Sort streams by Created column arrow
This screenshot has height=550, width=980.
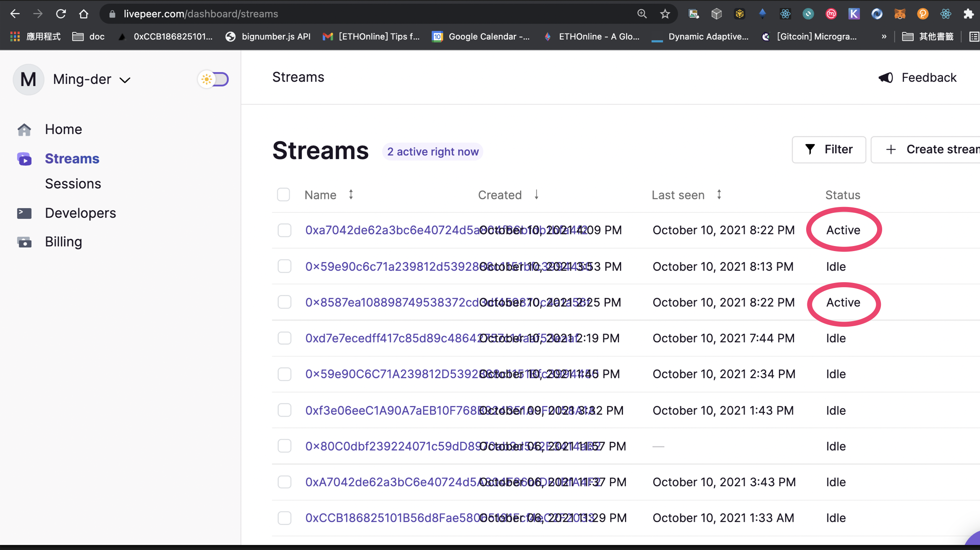[x=536, y=195]
